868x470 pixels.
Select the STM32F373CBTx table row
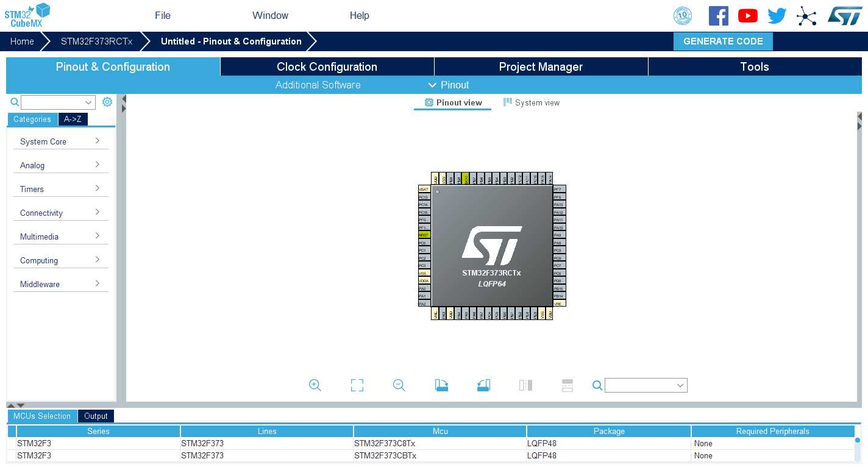click(x=431, y=455)
